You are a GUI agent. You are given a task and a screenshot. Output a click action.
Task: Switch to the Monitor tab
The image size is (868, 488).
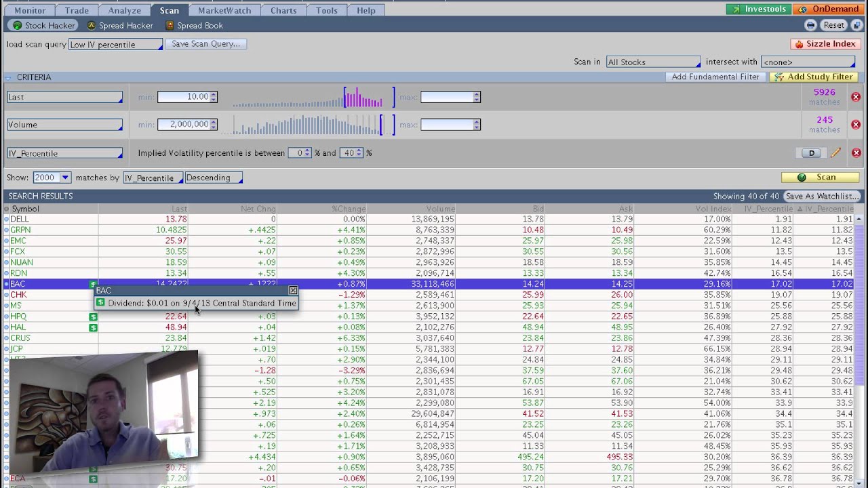[x=30, y=10]
